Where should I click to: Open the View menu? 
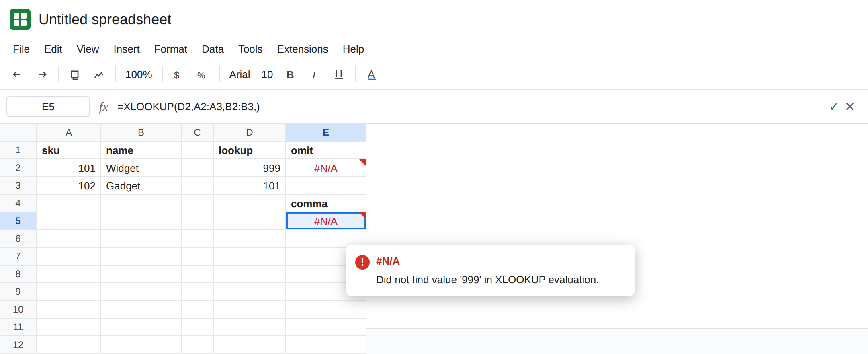coord(88,49)
